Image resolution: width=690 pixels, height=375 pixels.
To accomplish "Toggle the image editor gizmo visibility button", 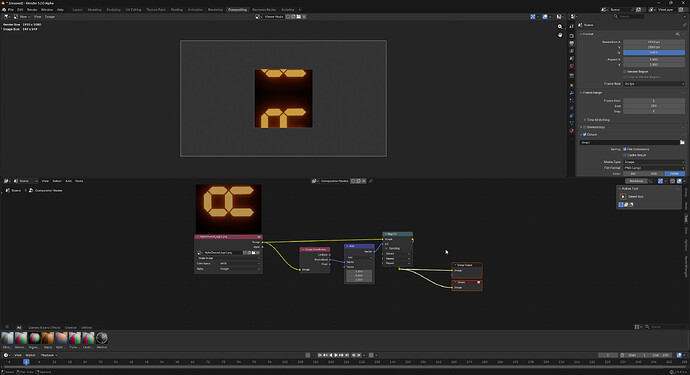I will (x=533, y=17).
